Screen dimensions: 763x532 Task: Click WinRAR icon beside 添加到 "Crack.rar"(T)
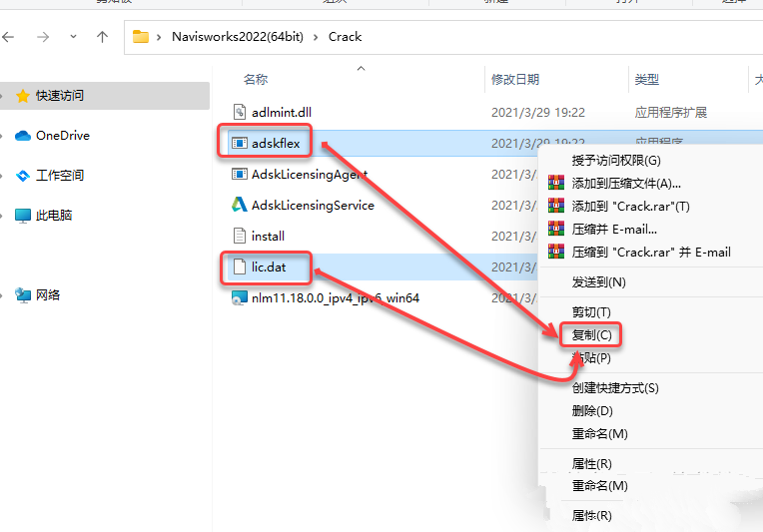click(x=556, y=206)
